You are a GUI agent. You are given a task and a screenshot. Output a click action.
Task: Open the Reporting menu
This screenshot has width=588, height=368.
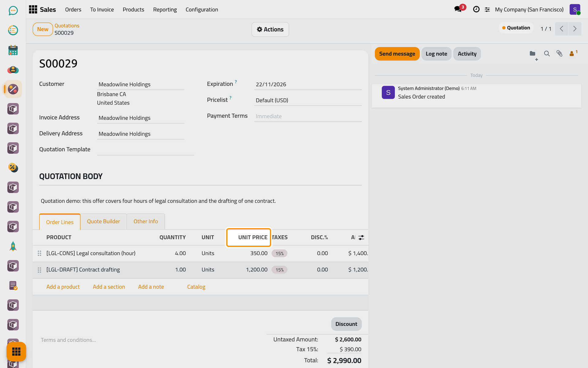click(x=165, y=10)
